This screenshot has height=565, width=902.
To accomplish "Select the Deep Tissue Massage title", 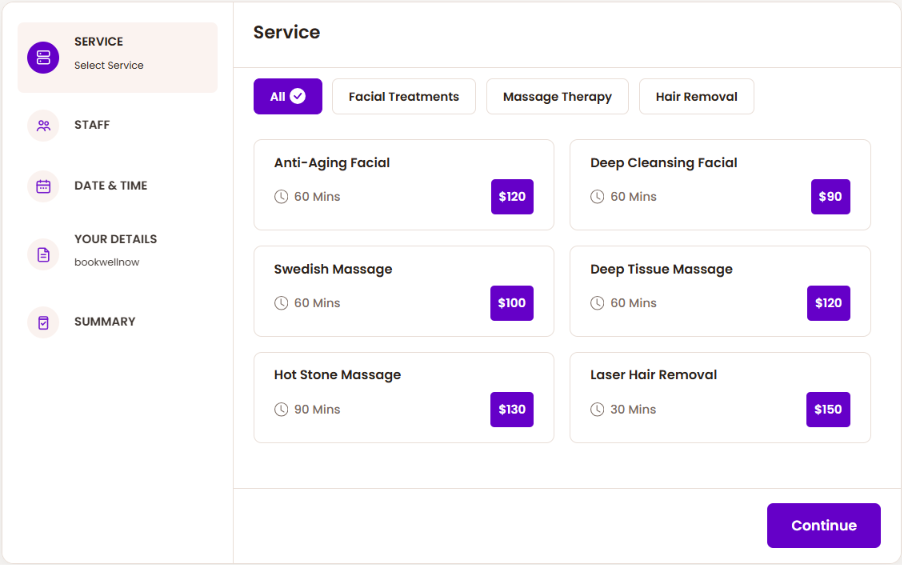I will pos(662,269).
